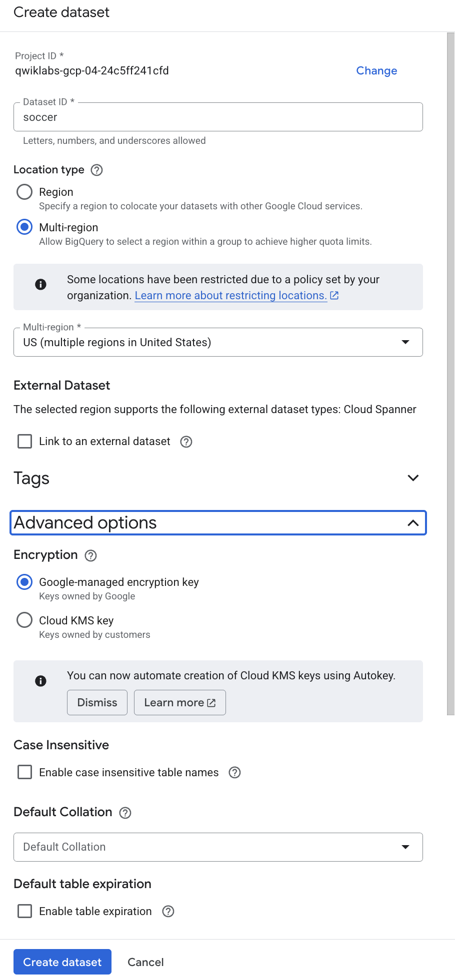
Task: Click 'Keys owned by customers' text
Action: [94, 635]
